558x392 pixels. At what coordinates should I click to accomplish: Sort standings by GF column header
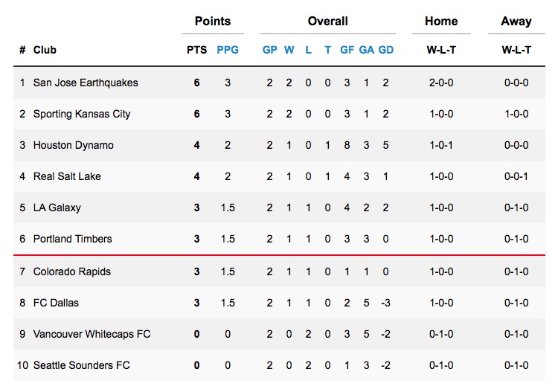tap(347, 50)
